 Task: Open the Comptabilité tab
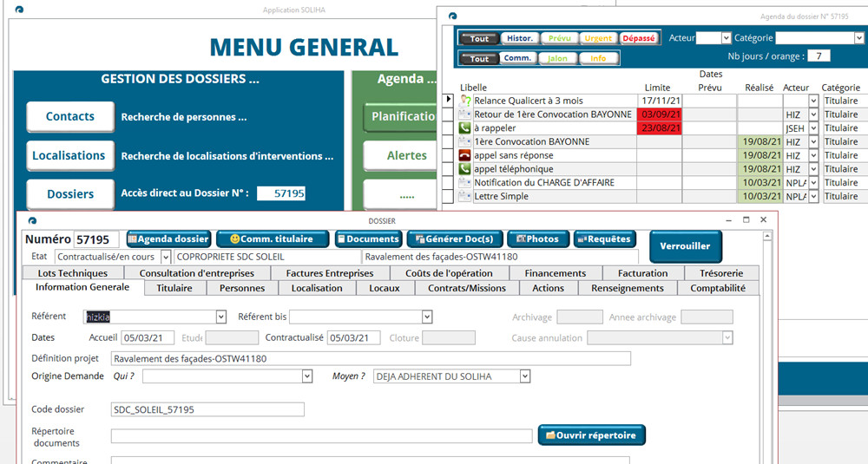coord(718,288)
